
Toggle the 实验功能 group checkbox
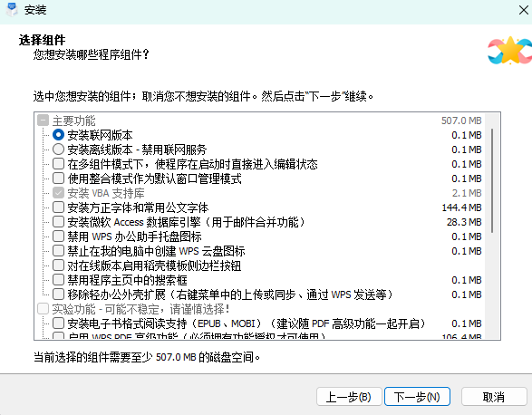tap(43, 309)
